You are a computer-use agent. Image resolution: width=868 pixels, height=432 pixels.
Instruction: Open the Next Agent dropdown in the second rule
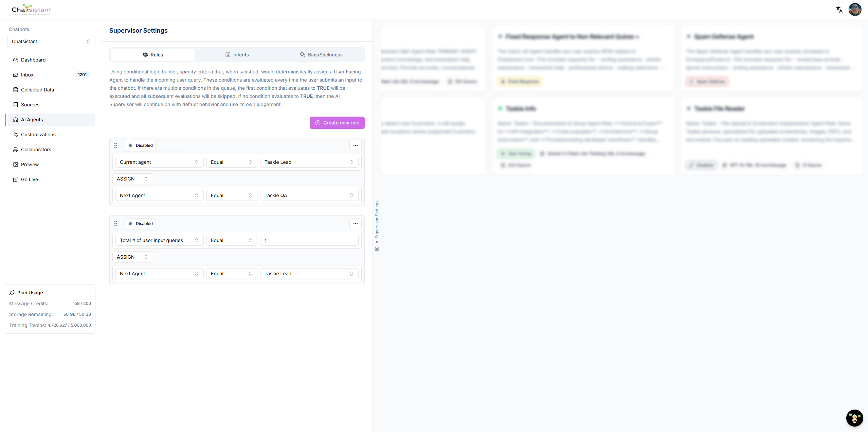click(x=159, y=274)
